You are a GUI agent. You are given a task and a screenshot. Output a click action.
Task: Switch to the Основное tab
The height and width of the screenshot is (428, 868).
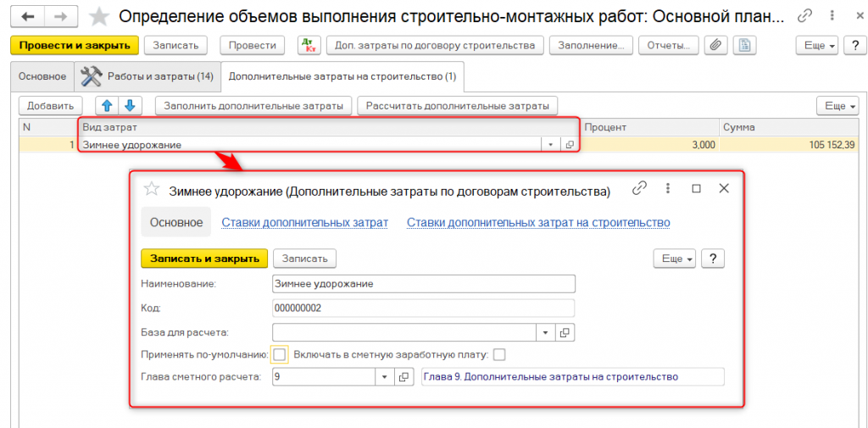[x=42, y=76]
